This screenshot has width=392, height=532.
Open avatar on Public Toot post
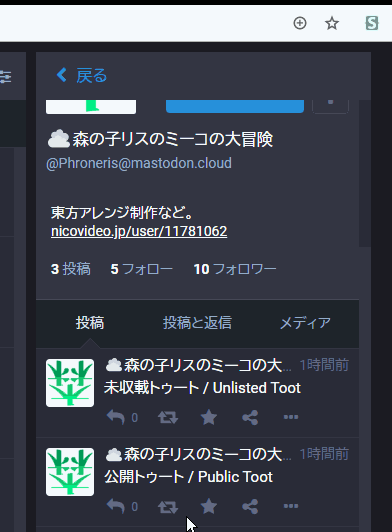point(70,472)
